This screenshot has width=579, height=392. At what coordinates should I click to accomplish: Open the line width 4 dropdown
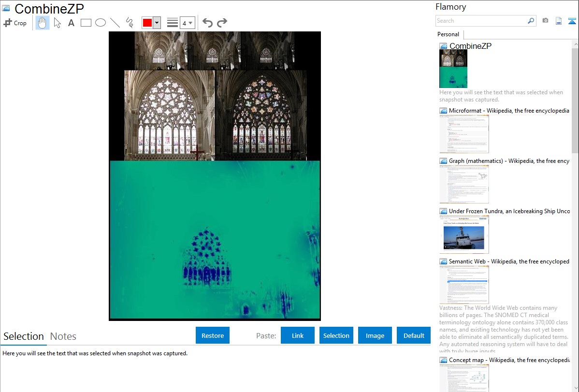pyautogui.click(x=187, y=23)
